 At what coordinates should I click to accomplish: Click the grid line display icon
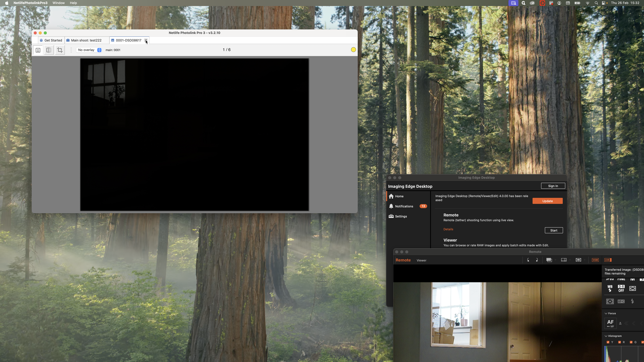pos(564,260)
